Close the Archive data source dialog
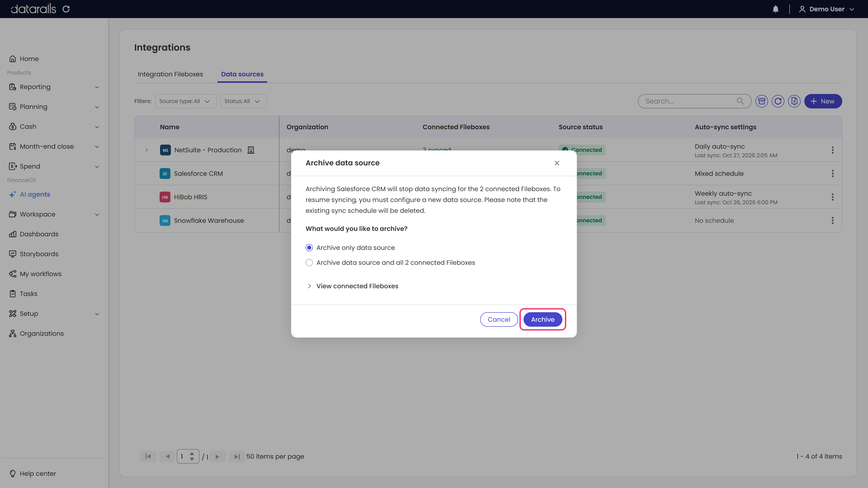 557,163
